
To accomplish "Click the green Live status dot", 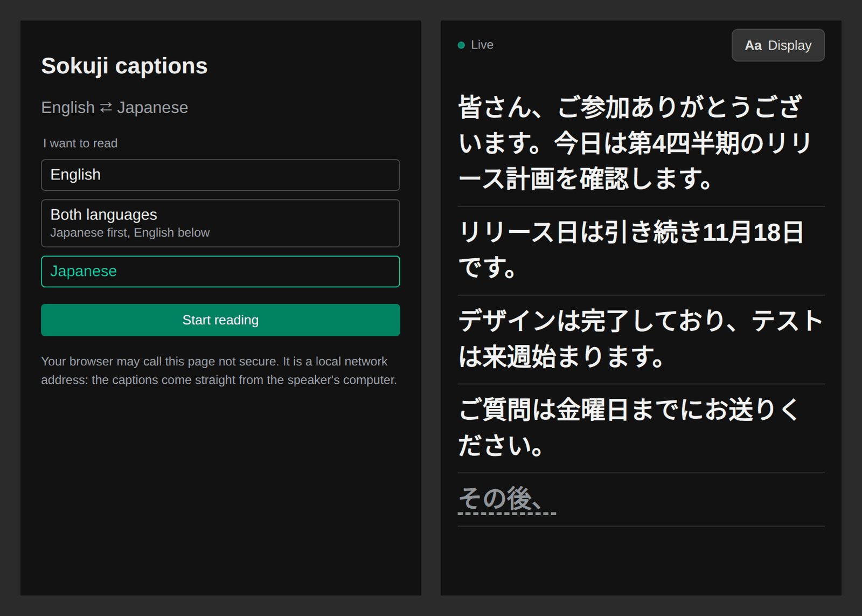I will click(461, 45).
